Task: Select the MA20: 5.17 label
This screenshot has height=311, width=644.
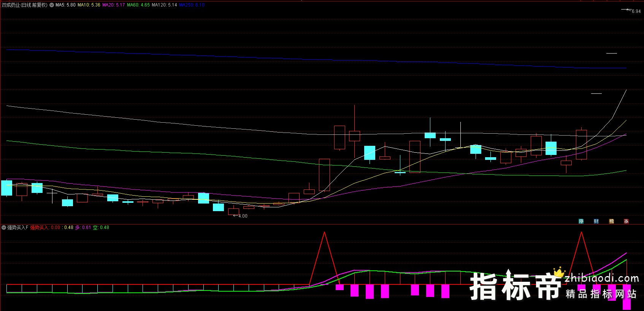Action: 114,5
